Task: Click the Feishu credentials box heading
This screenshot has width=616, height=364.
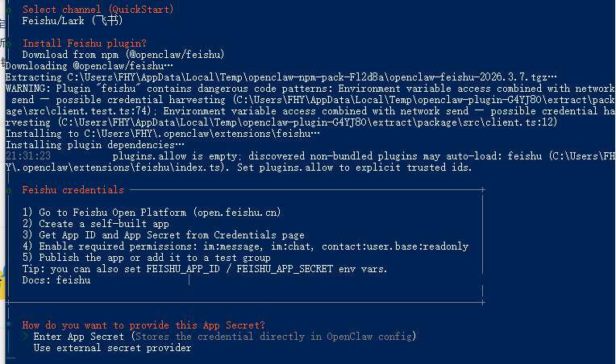Action: (x=73, y=190)
